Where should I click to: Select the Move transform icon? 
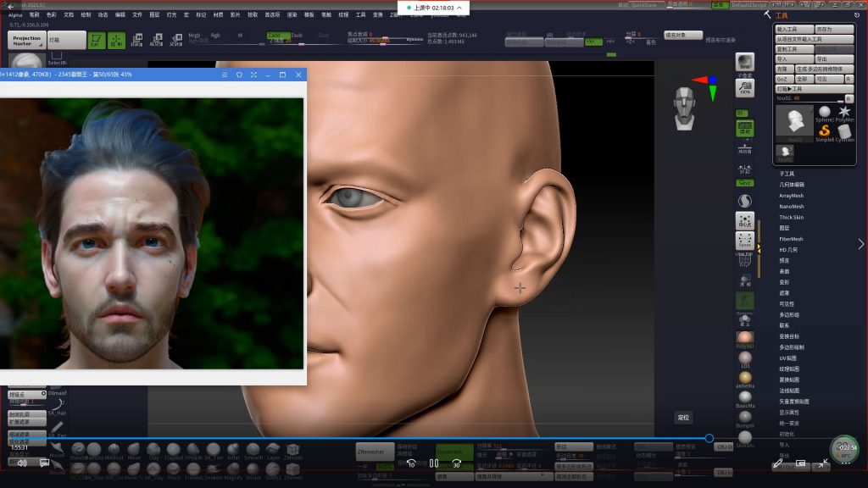point(136,40)
